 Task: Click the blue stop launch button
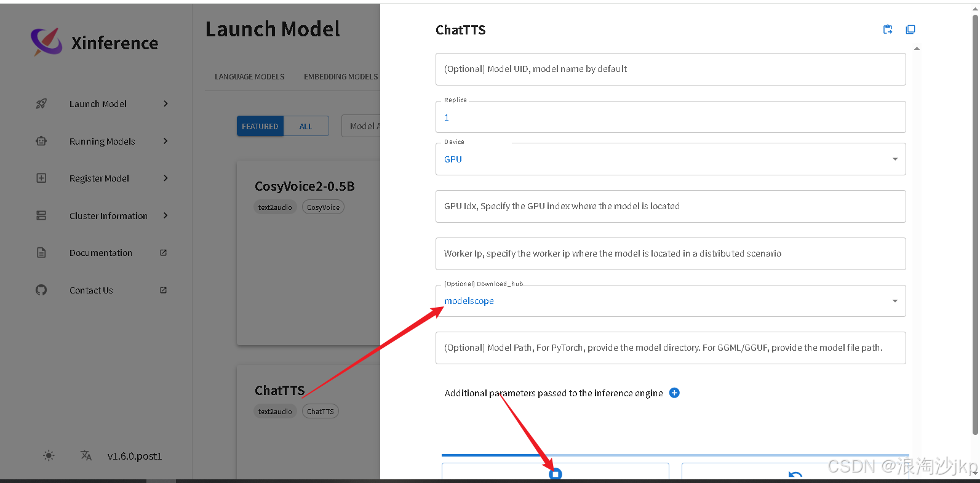coord(555,473)
